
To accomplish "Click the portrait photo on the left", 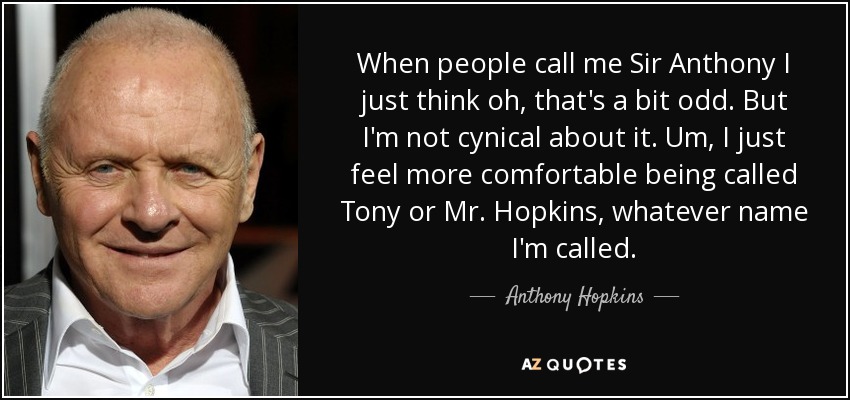I will tap(151, 200).
